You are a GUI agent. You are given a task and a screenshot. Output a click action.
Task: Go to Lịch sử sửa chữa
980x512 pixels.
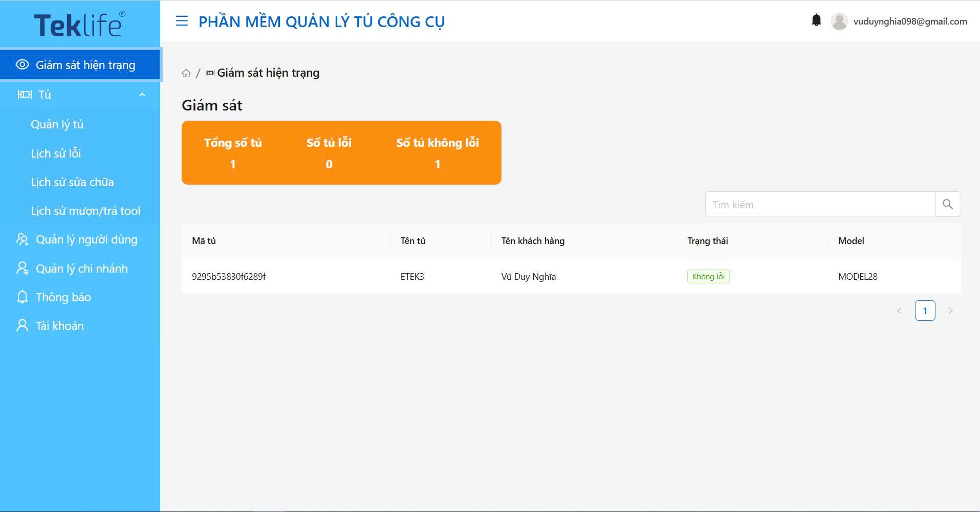72,182
